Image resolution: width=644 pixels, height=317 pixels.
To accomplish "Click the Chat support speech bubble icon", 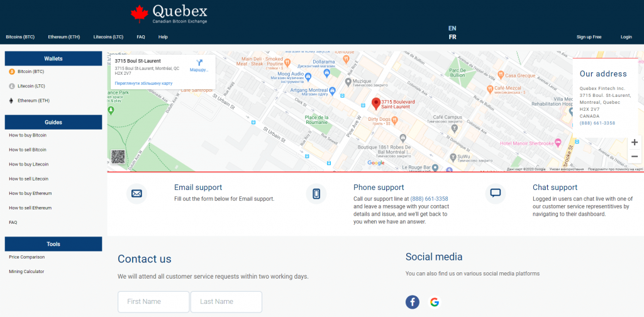I will [x=496, y=193].
